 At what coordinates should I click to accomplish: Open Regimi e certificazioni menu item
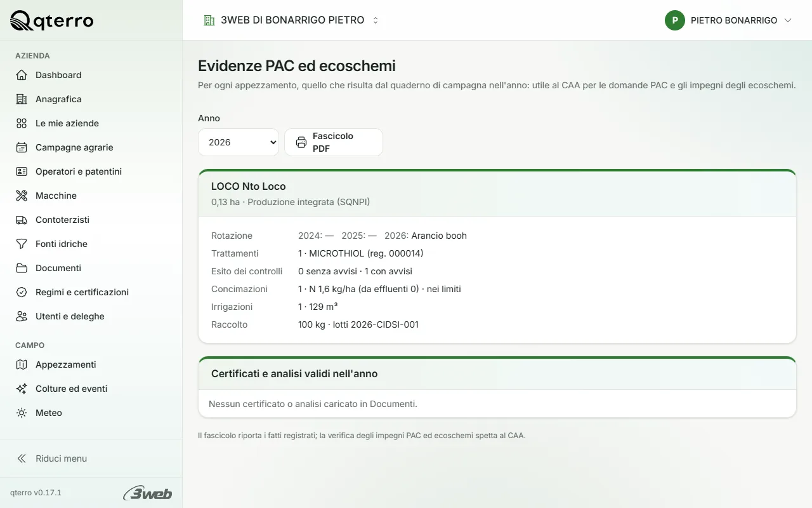tap(91, 292)
